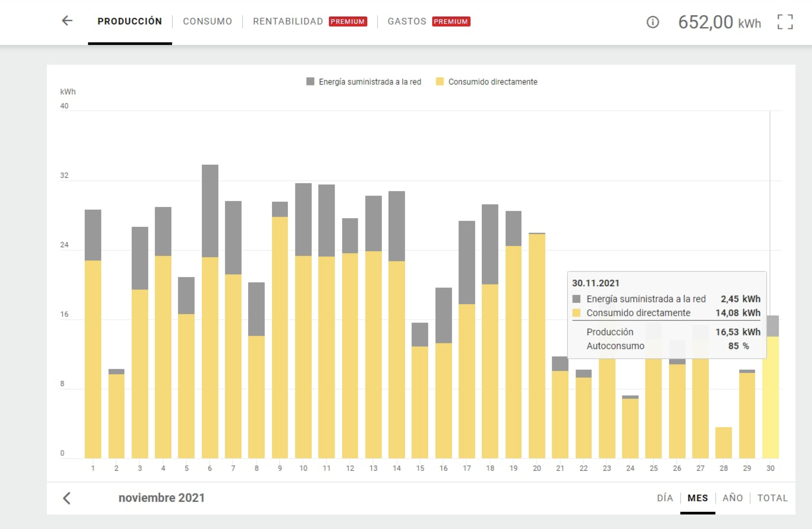Viewport: 812px width, 529px height.
Task: Select the bar for day 22
Action: (583, 414)
